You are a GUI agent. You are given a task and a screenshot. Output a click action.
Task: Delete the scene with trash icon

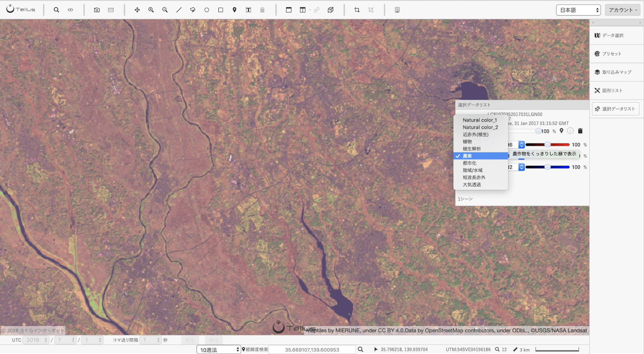580,131
